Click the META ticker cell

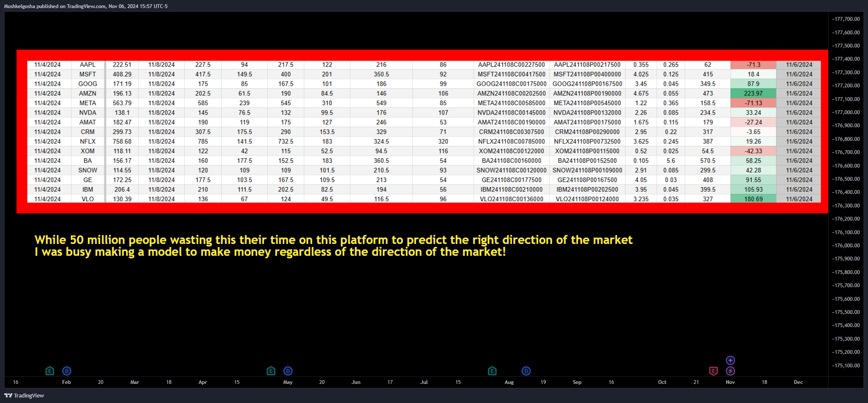pos(88,103)
